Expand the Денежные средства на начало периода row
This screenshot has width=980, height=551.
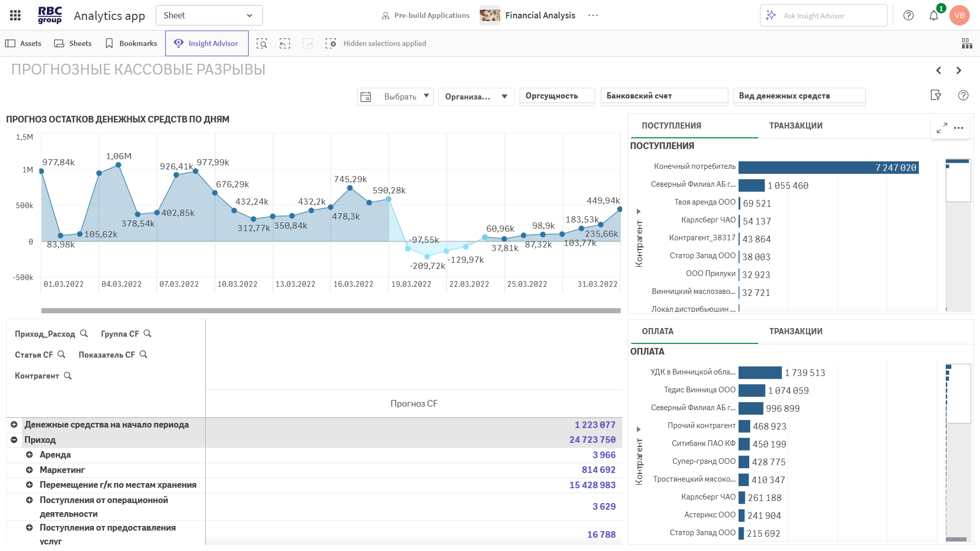pos(14,424)
